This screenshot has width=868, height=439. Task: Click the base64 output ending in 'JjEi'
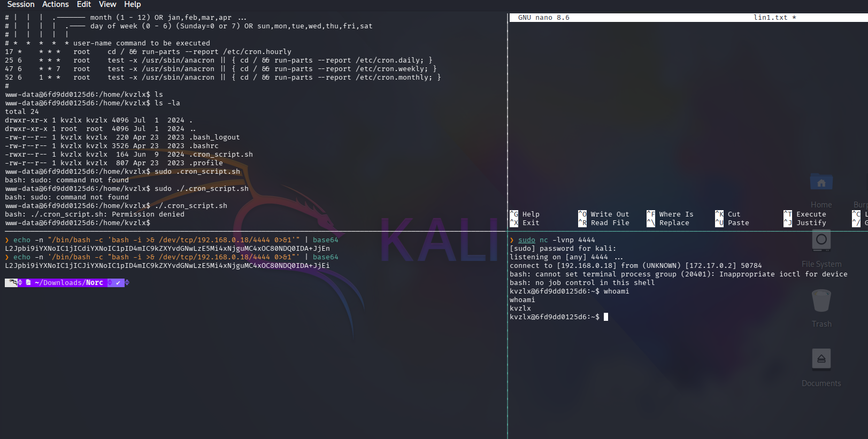pyautogui.click(x=167, y=266)
